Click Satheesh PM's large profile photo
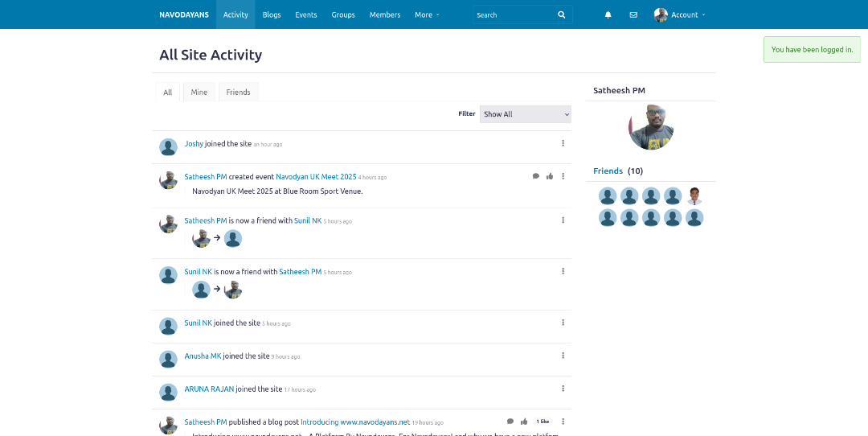This screenshot has width=868, height=436. pos(650,127)
